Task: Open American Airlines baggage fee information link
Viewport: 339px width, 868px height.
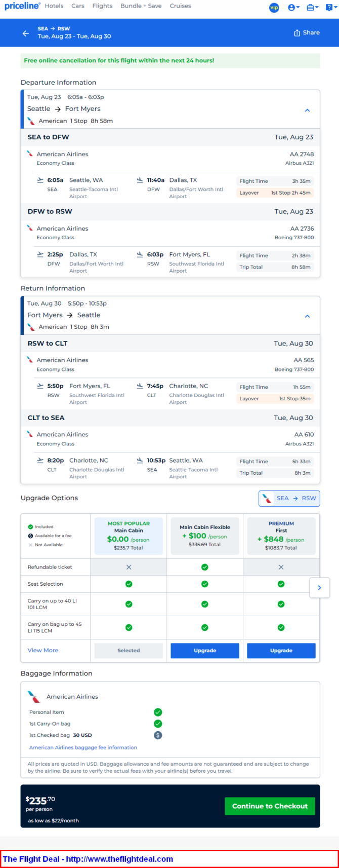Action: coord(83,747)
